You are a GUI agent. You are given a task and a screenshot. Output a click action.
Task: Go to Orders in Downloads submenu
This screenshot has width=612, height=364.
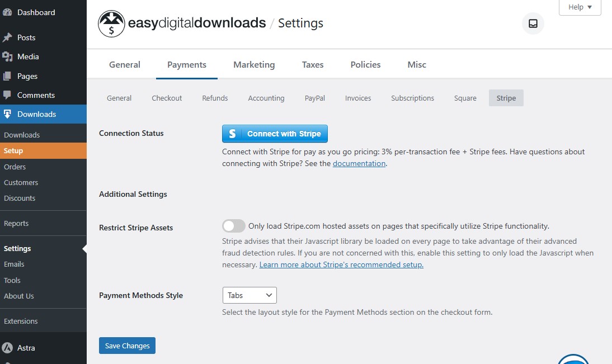[15, 167]
